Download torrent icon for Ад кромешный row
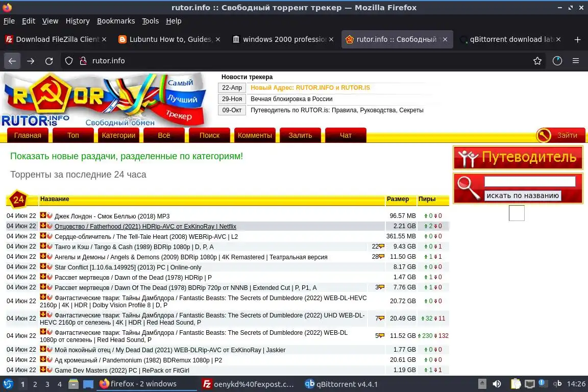 pos(43,359)
